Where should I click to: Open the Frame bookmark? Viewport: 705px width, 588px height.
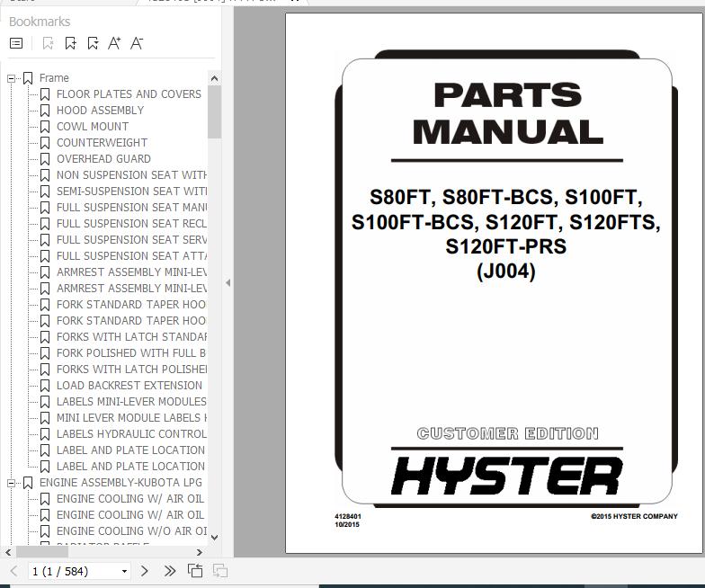click(x=54, y=77)
